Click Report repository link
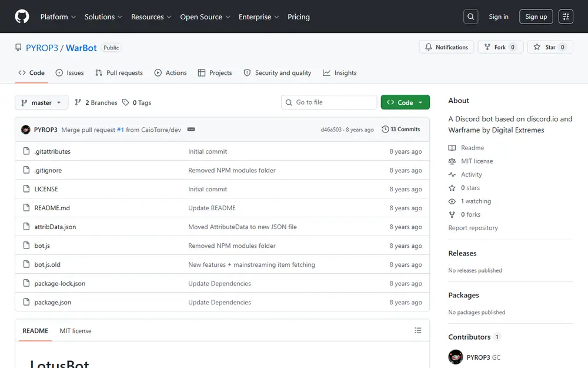 473,228
